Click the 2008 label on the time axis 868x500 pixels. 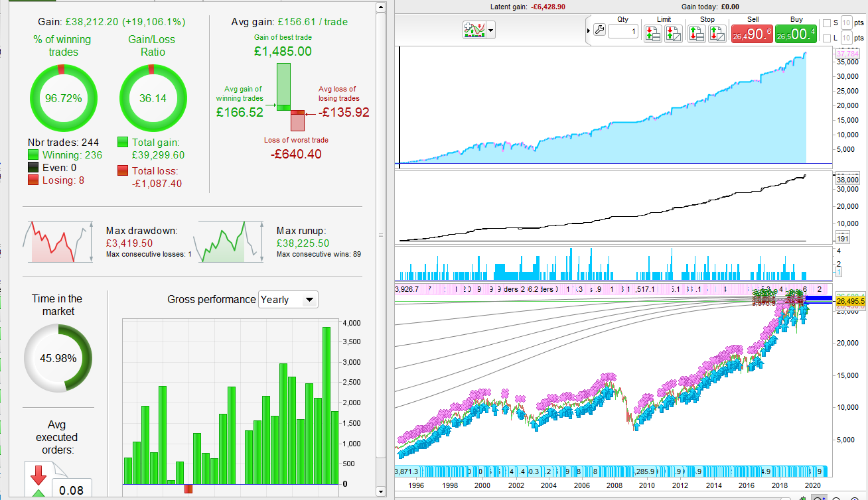615,485
